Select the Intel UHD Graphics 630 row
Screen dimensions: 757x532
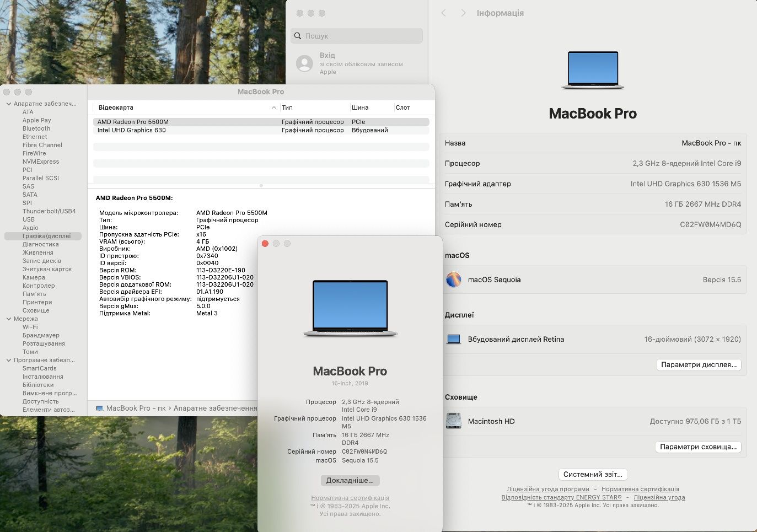[261, 130]
